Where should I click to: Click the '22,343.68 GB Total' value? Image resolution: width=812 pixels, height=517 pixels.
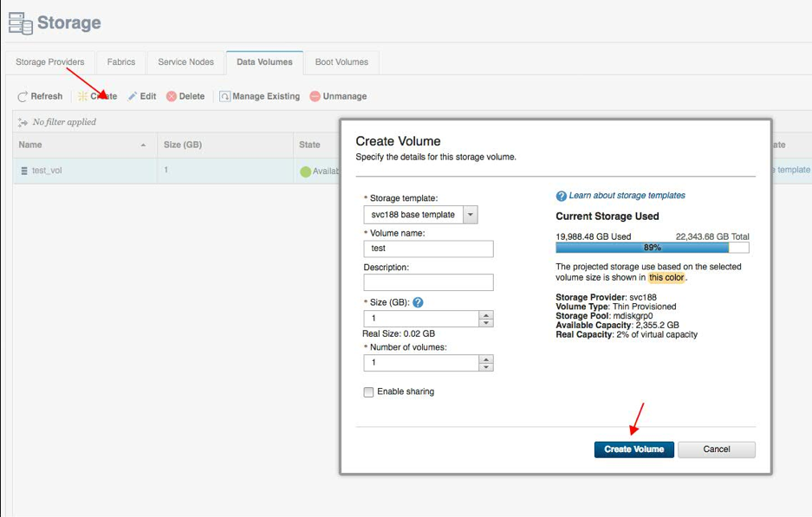pos(712,236)
